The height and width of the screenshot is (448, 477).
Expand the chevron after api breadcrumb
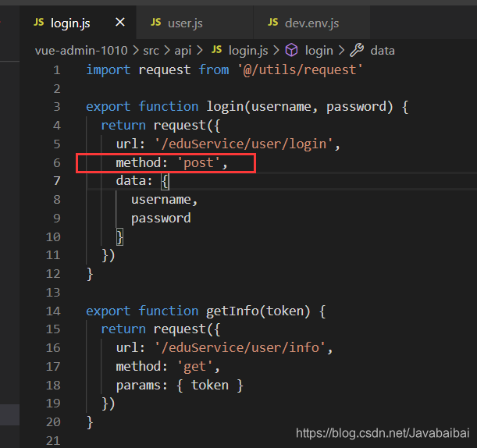point(200,50)
